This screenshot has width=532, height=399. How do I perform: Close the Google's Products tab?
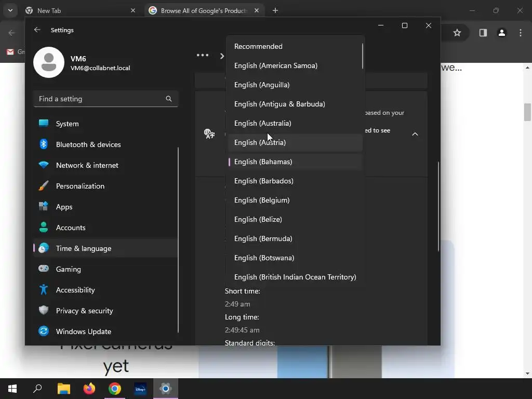(x=257, y=10)
